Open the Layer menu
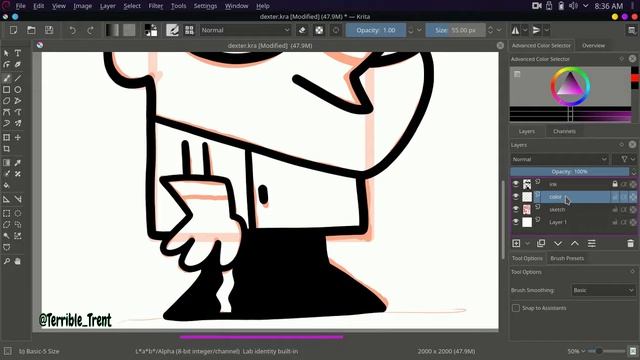640x360 pixels. click(108, 6)
